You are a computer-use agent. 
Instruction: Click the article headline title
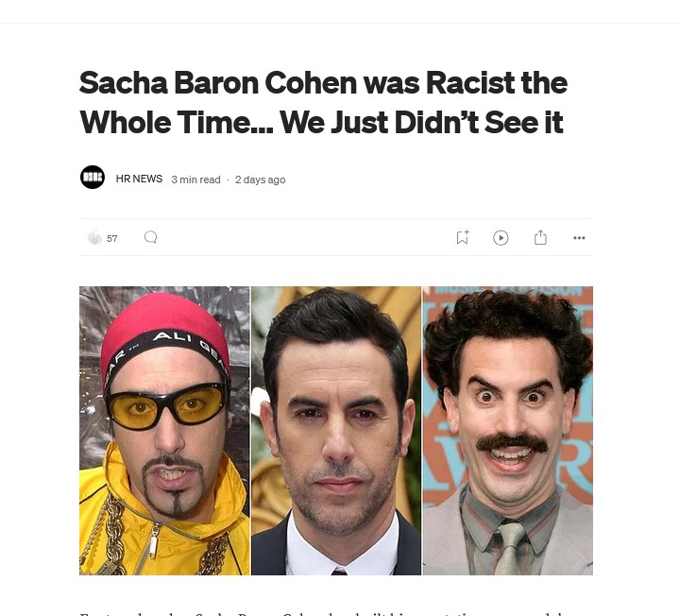point(323,102)
